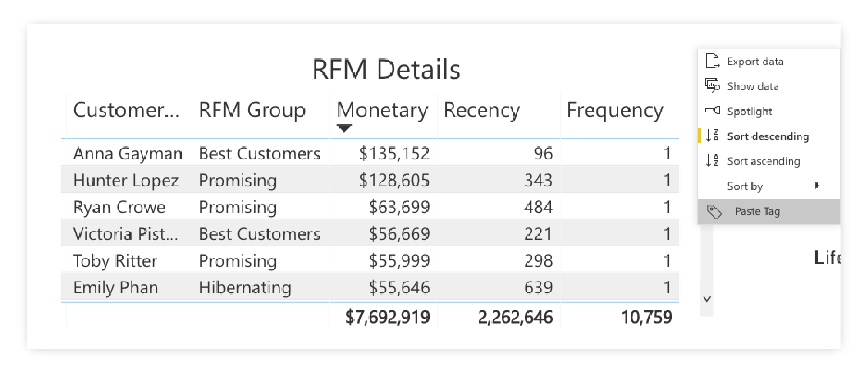Select Sort ascending option
The height and width of the screenshot is (375, 868).
point(769,161)
